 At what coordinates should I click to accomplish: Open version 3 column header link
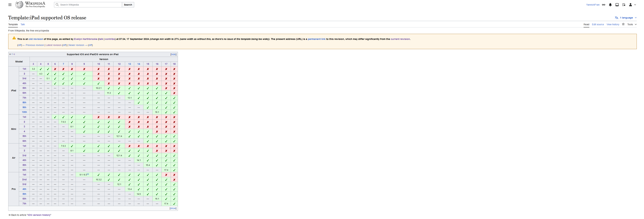[x=33, y=64]
